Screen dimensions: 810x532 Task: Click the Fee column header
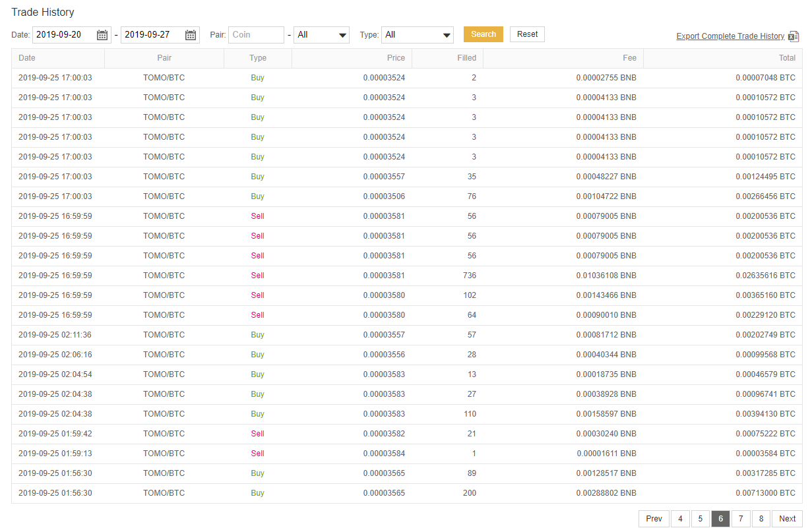tap(563, 58)
